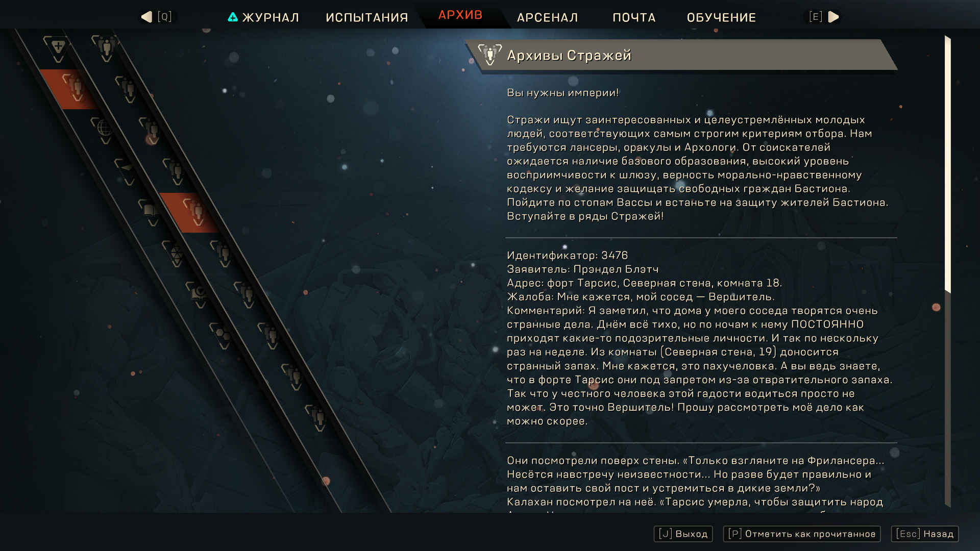Click the Выход button
The height and width of the screenshot is (551, 980).
(x=683, y=534)
